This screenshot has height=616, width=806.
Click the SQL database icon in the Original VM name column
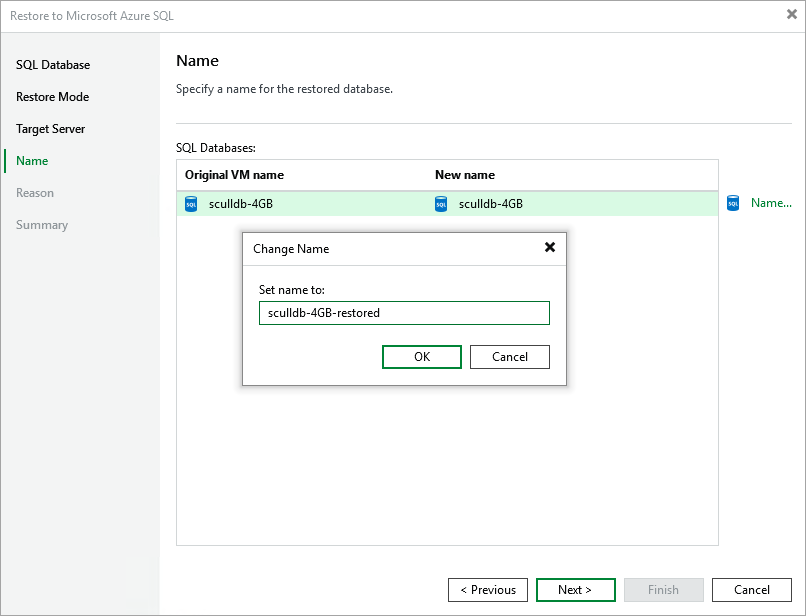[191, 204]
